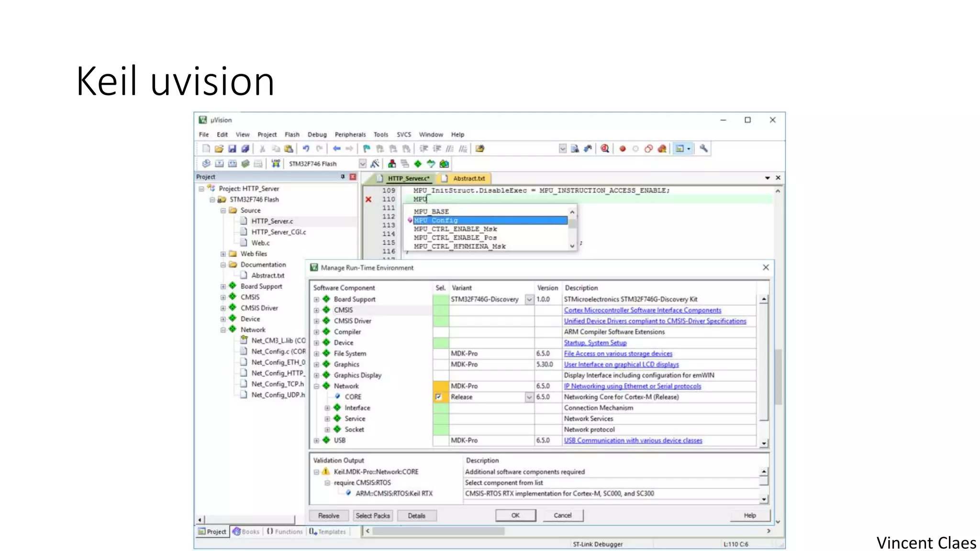The image size is (980, 551).
Task: Expand the File System component node
Action: [316, 354]
